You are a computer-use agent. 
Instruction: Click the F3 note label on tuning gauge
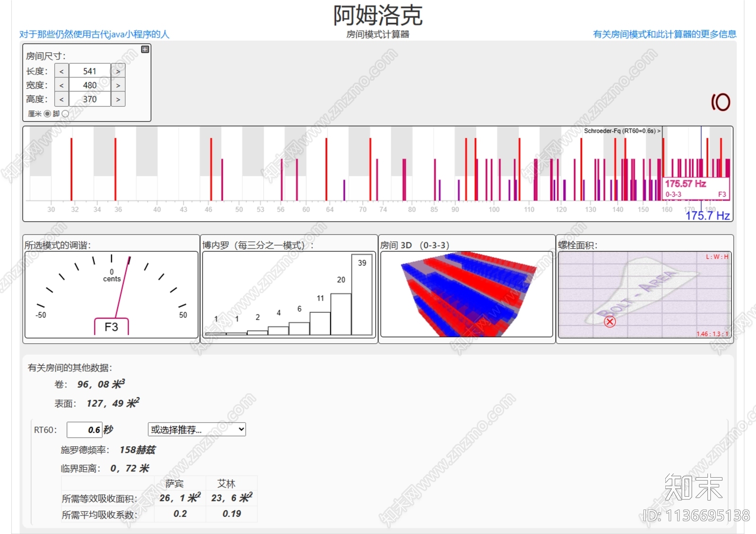coord(112,327)
